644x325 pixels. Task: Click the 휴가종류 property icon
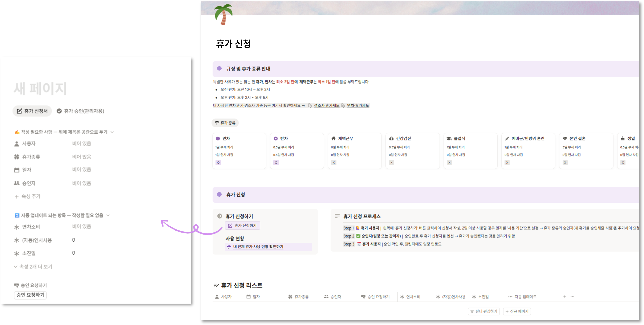tap(16, 157)
